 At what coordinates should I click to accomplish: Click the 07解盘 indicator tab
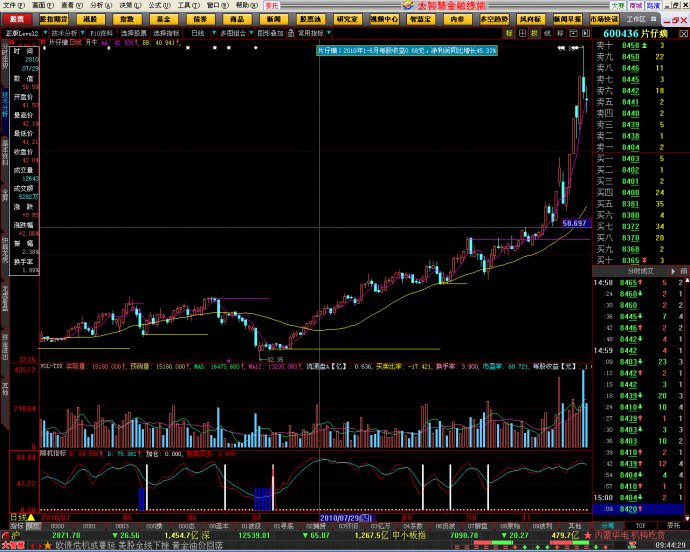(477, 526)
